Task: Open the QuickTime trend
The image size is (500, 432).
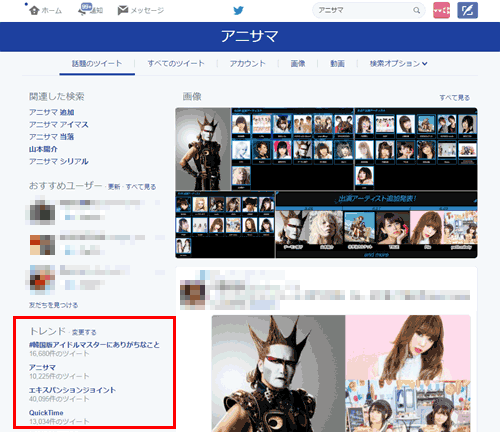Action: 46,413
